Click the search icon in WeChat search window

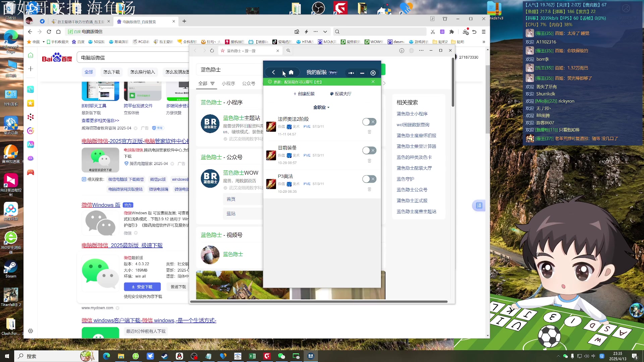tap(288, 51)
